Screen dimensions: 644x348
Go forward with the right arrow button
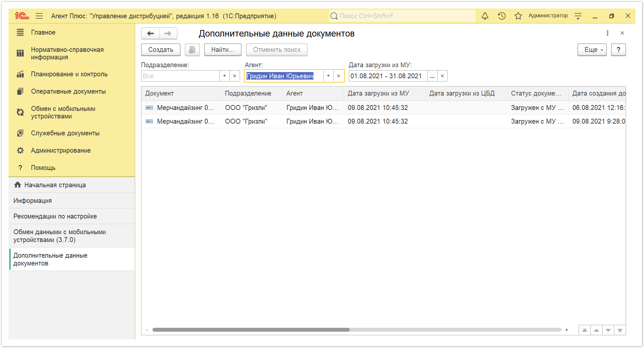(168, 33)
